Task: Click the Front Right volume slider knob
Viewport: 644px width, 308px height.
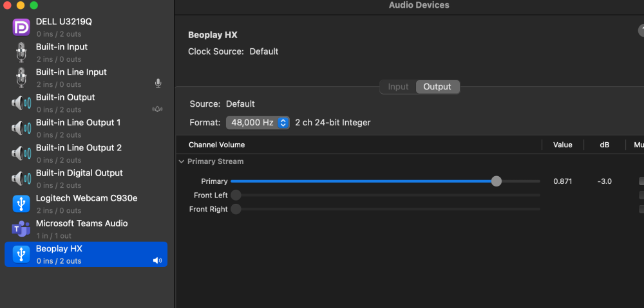Action: coord(236,209)
